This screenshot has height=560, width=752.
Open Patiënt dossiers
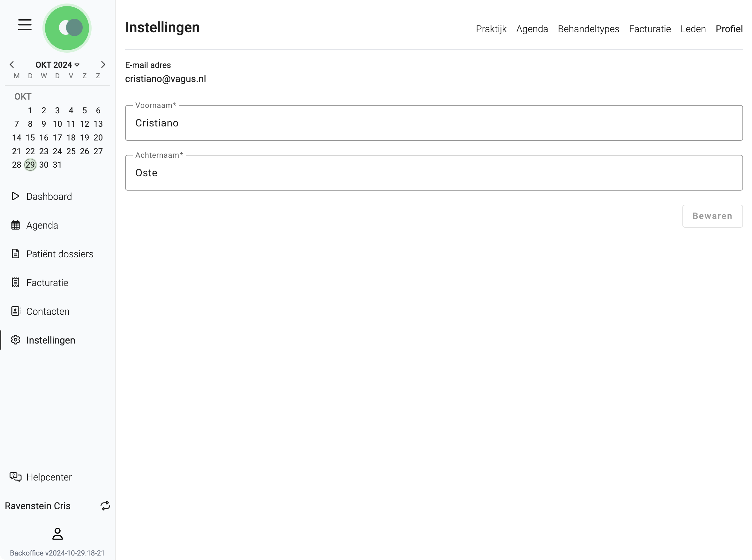click(60, 254)
